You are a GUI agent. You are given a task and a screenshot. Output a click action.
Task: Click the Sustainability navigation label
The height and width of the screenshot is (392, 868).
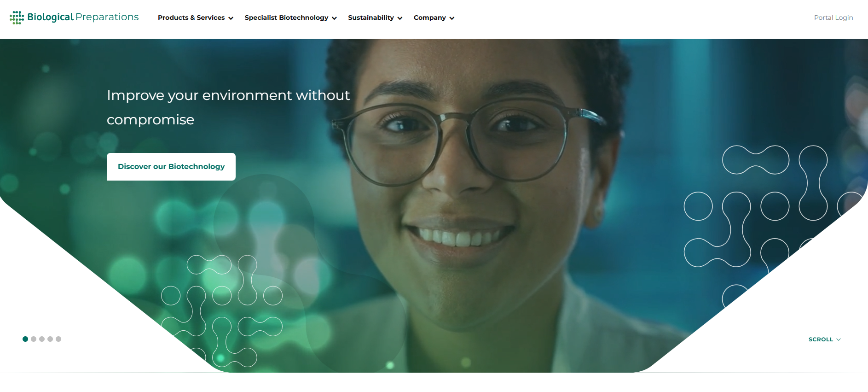pos(370,18)
